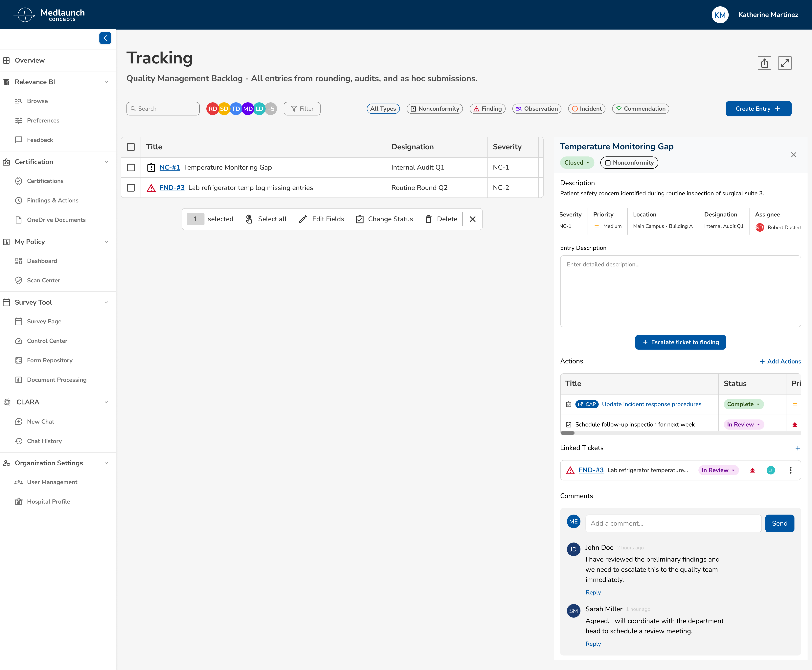Screen dimensions: 812x670
Task: Click the Nonconformity icon in NC-#1 row
Action: click(151, 168)
